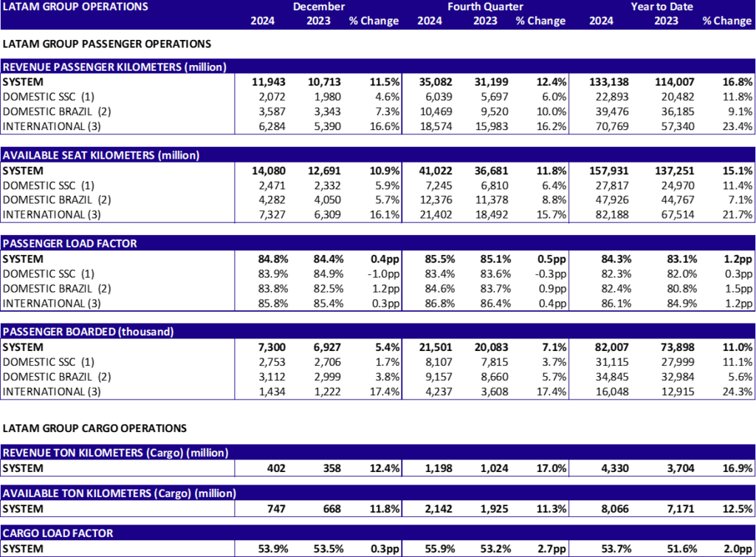This screenshot has width=756, height=557.
Task: Select the 17.0% change cell
Action: [x=552, y=468]
